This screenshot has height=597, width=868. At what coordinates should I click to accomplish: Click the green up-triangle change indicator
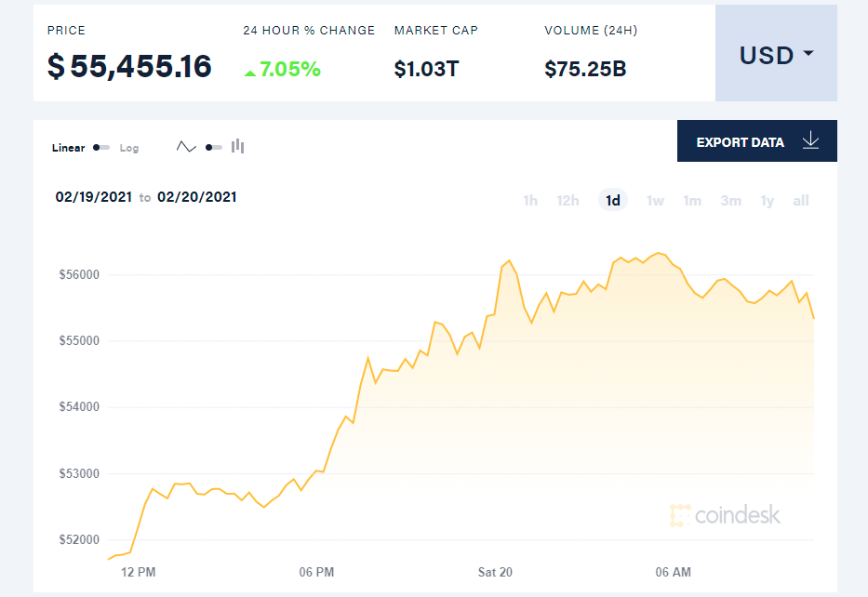(x=250, y=71)
